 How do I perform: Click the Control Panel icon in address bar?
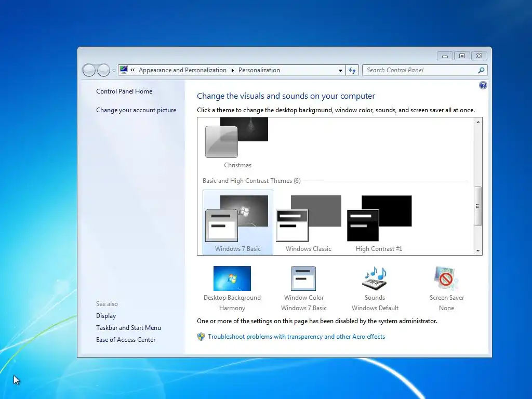[124, 70]
